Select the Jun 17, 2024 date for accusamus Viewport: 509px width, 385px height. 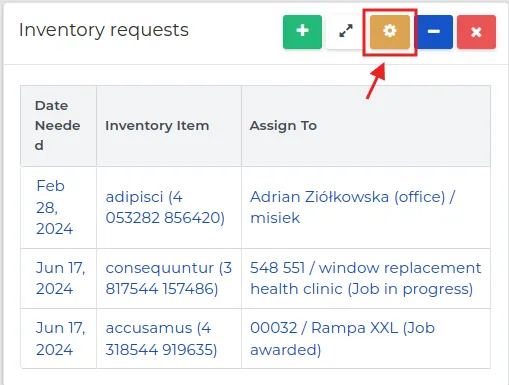[61, 339]
